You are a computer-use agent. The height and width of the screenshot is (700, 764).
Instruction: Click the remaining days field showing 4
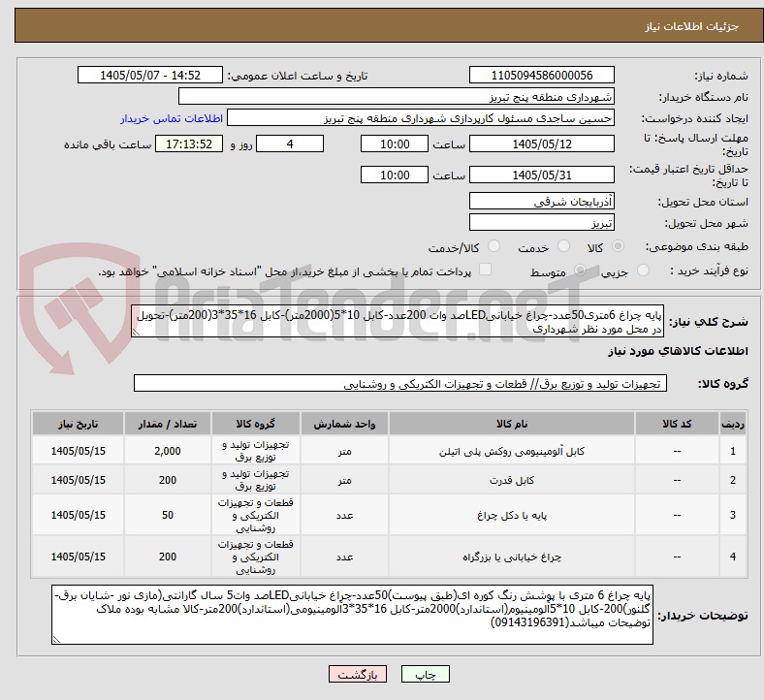pyautogui.click(x=290, y=144)
